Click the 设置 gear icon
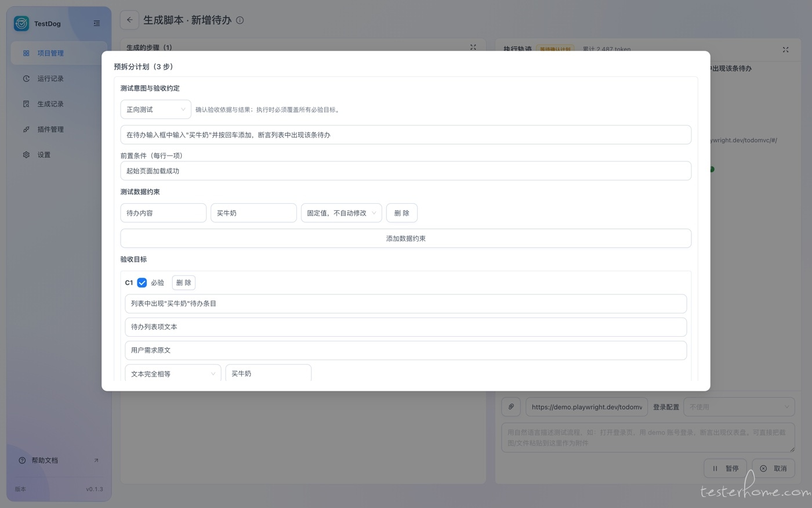This screenshot has width=812, height=508. (26, 155)
